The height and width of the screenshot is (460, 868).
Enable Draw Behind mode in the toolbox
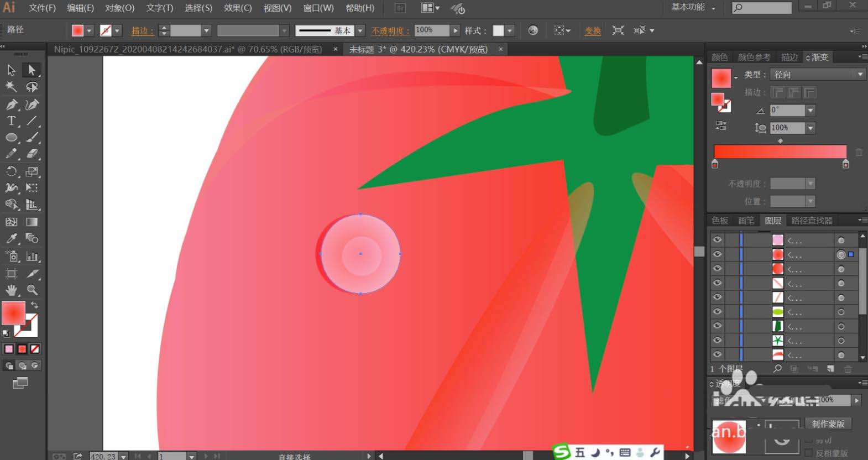(x=22, y=365)
